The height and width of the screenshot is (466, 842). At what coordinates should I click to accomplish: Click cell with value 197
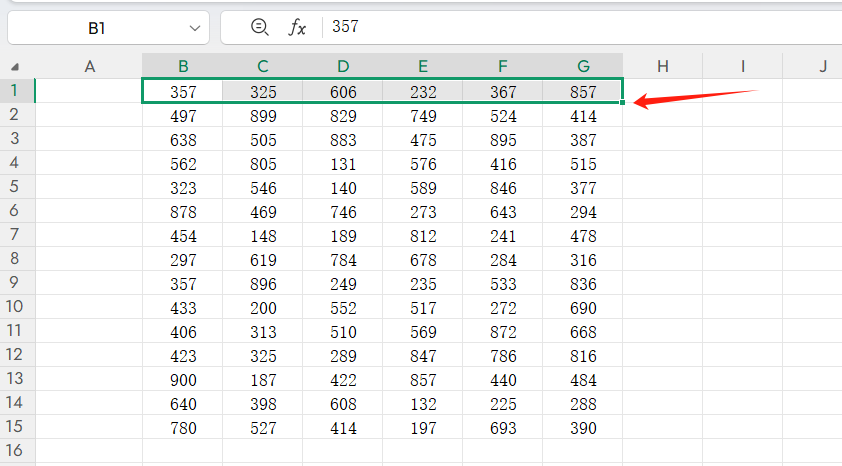(x=423, y=428)
